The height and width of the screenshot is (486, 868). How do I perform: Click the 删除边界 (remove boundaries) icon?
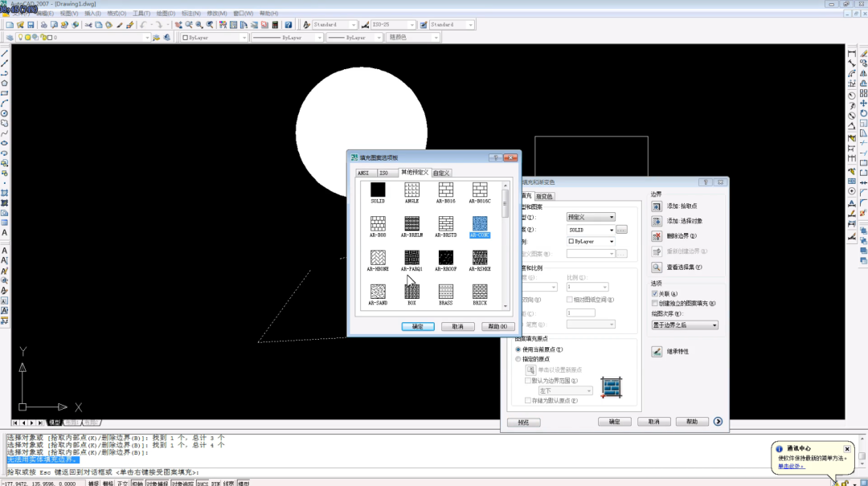click(657, 236)
